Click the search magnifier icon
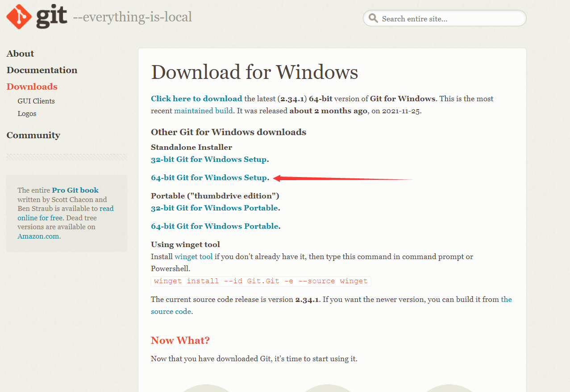This screenshot has height=392, width=570. tap(373, 19)
